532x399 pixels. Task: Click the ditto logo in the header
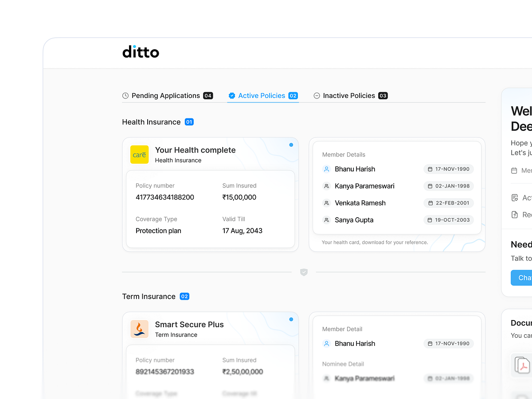[x=141, y=52]
